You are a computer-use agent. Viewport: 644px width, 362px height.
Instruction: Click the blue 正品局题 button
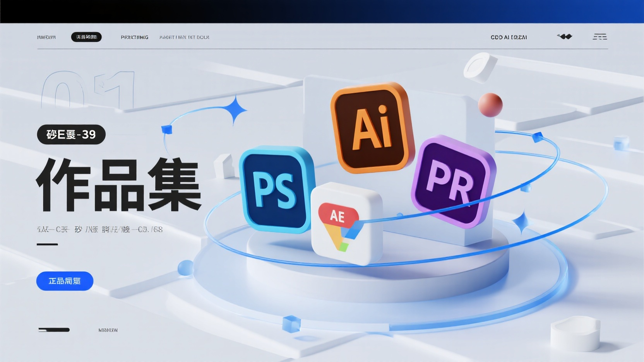(65, 281)
